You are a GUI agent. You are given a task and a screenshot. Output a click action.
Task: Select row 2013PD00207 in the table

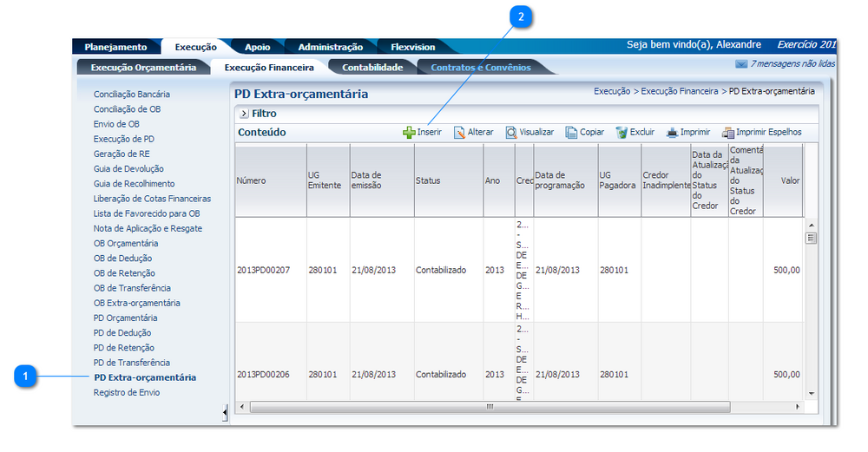coord(266,270)
